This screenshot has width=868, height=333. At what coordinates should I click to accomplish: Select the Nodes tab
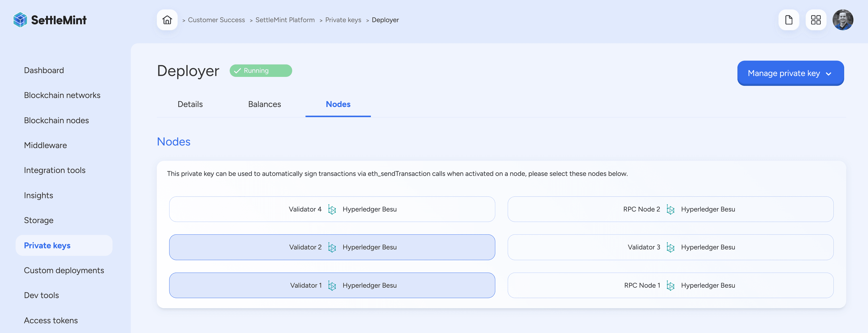click(x=338, y=104)
